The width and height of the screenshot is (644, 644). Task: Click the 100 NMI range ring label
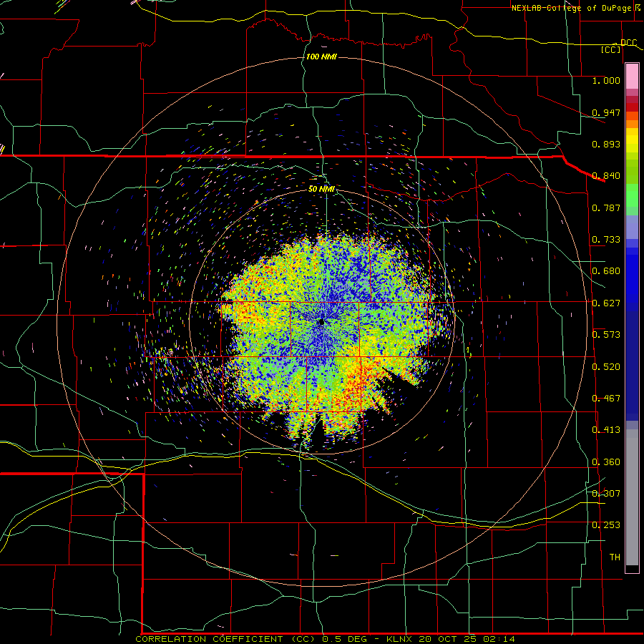(321, 57)
